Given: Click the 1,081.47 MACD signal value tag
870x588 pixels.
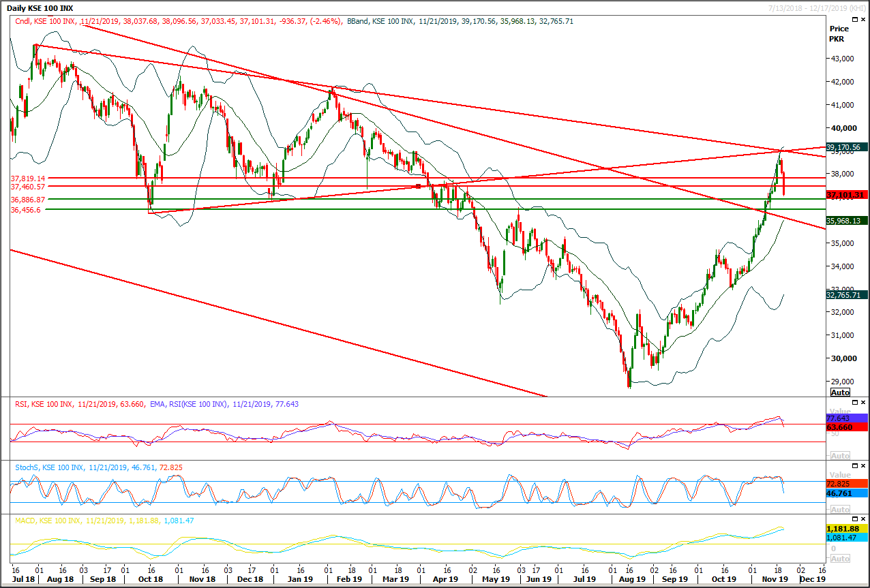Looking at the screenshot, I should coord(847,538).
